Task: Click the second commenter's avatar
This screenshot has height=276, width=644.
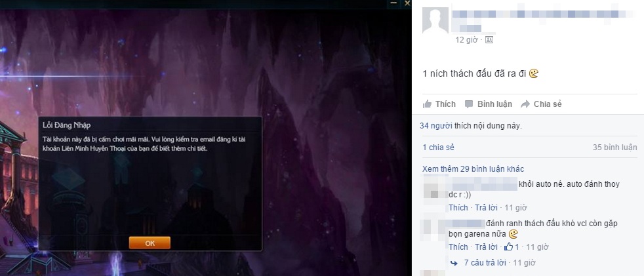Action: [x=433, y=227]
